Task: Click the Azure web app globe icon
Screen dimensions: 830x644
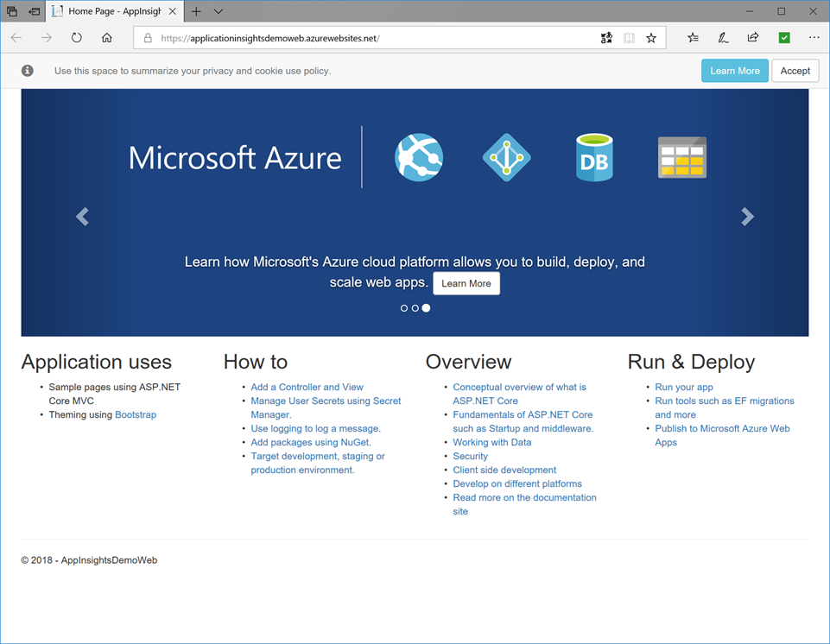Action: coord(419,157)
